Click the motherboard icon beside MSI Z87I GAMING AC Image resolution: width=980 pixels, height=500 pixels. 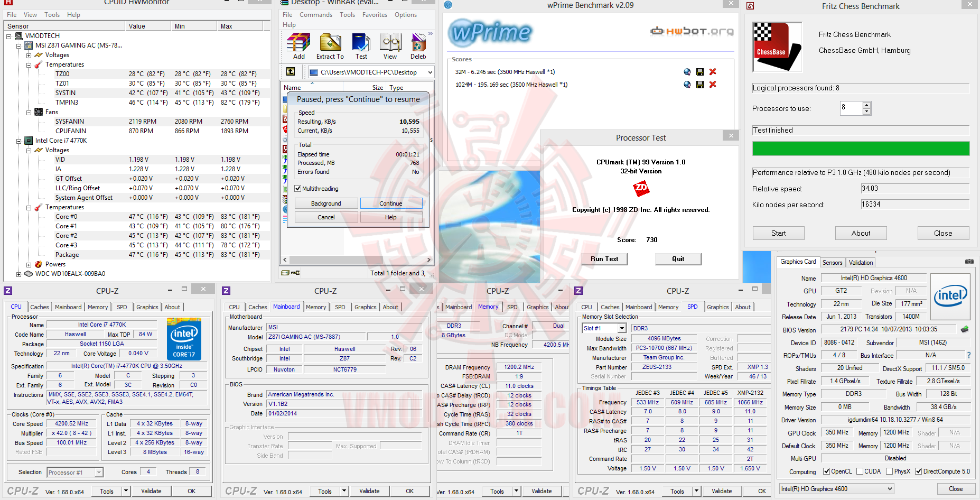point(29,45)
